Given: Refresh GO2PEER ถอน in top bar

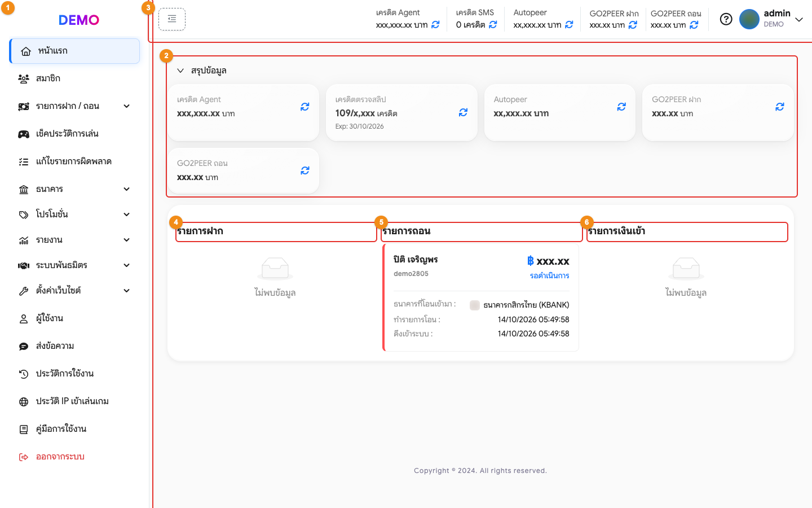Looking at the screenshot, I should click(694, 25).
